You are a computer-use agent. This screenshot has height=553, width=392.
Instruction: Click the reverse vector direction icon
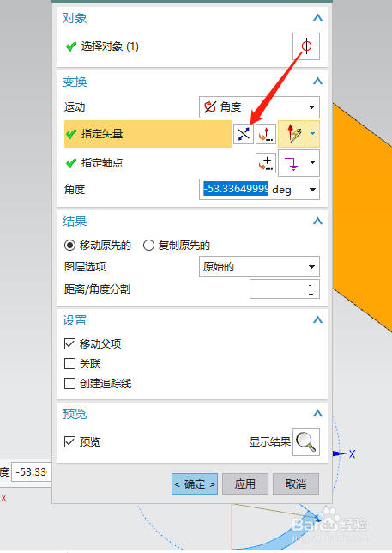point(244,134)
